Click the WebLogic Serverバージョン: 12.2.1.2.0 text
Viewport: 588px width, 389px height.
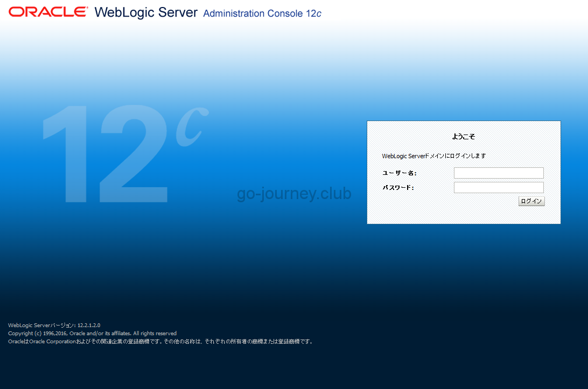54,325
